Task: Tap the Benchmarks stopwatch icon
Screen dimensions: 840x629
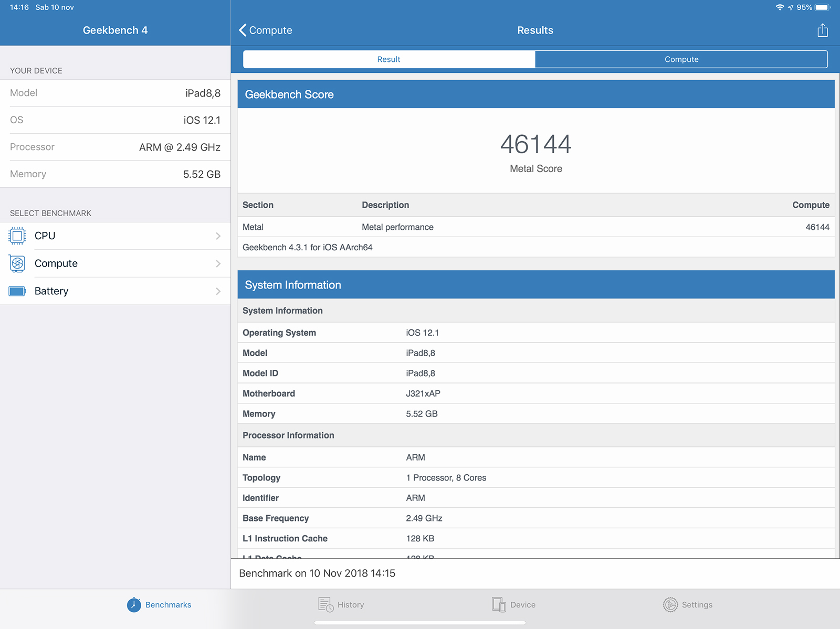Action: [x=134, y=605]
